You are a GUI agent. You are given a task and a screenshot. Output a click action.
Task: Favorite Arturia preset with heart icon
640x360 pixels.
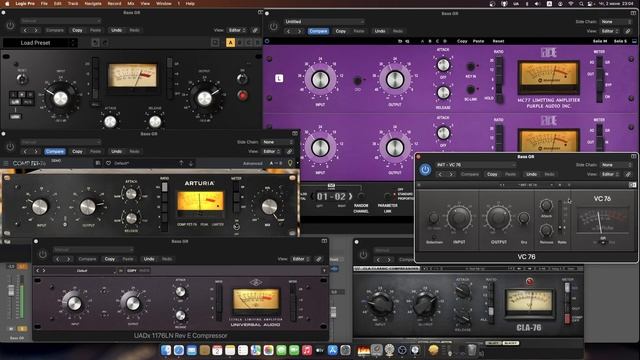coord(108,163)
